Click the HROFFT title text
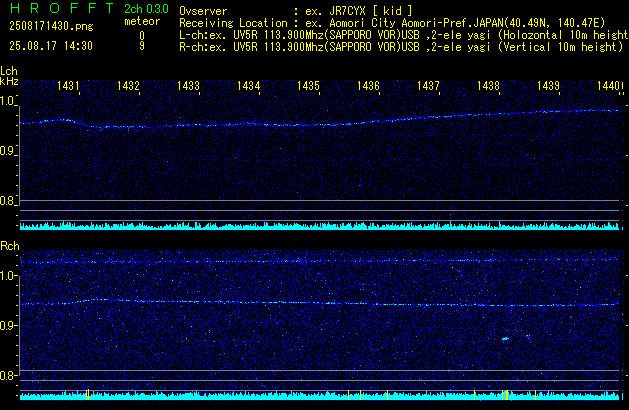 coord(62,8)
